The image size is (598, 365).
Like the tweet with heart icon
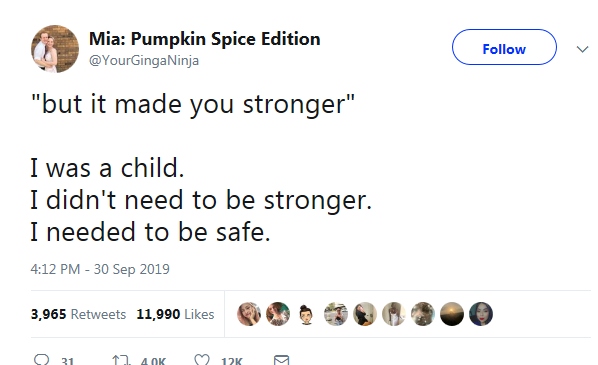202,360
